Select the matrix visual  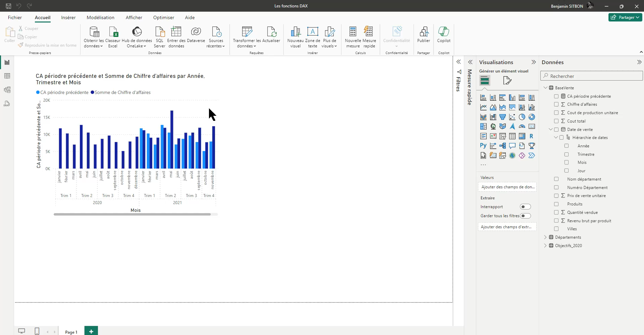[522, 136]
